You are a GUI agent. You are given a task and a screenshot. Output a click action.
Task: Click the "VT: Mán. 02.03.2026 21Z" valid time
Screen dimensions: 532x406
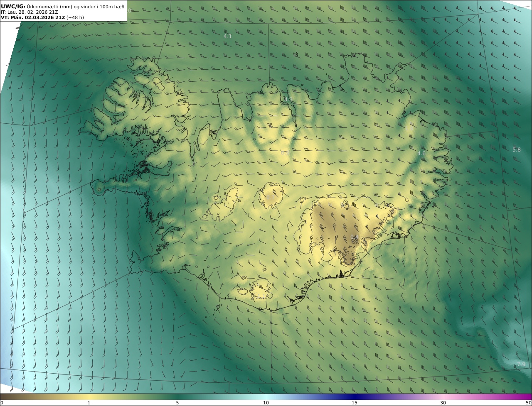(33, 18)
